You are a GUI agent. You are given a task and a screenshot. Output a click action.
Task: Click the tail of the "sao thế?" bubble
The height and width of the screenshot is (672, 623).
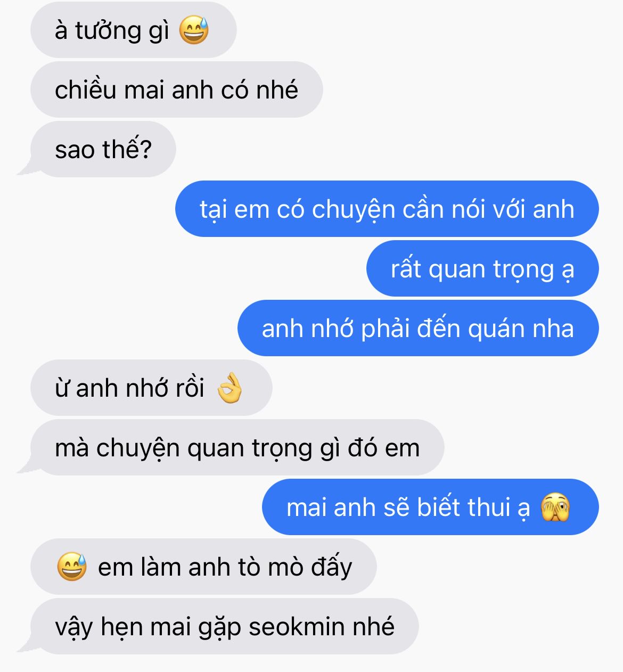(27, 169)
